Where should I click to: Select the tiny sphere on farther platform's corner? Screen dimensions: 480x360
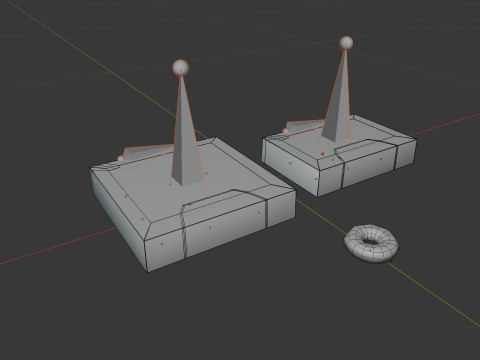click(286, 131)
